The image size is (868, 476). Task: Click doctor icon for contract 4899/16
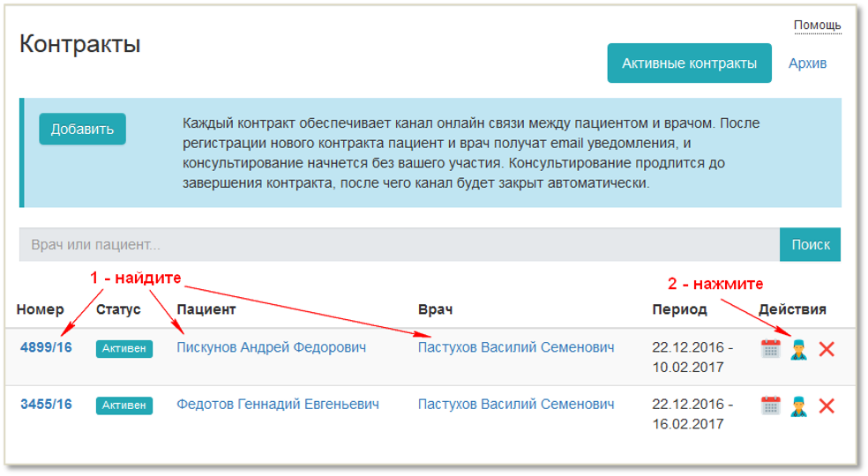pos(798,348)
